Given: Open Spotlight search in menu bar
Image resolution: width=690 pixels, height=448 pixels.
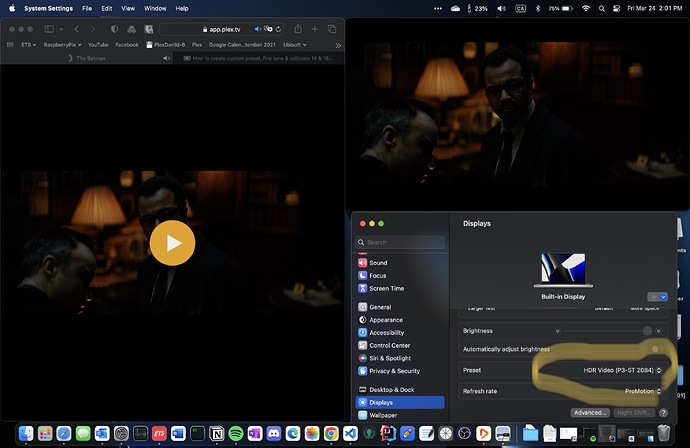Looking at the screenshot, I should (602, 8).
